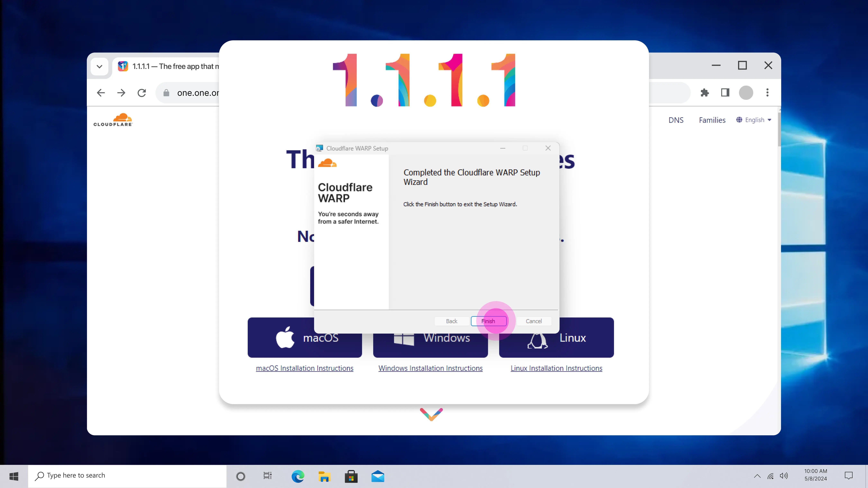Close the browser window
The width and height of the screenshot is (868, 488).
point(768,65)
